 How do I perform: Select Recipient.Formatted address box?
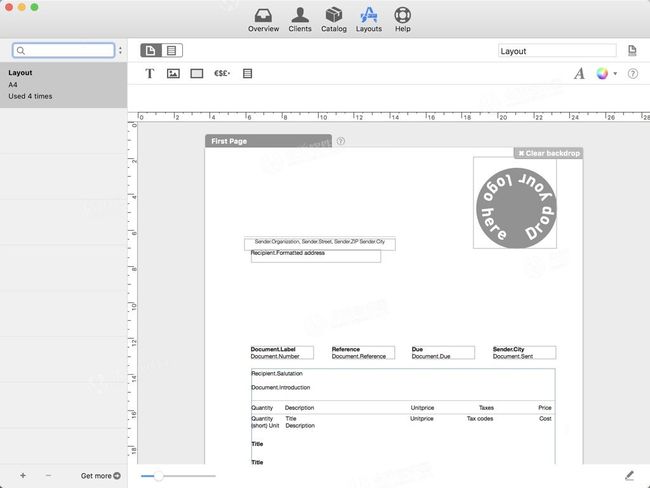[316, 256]
